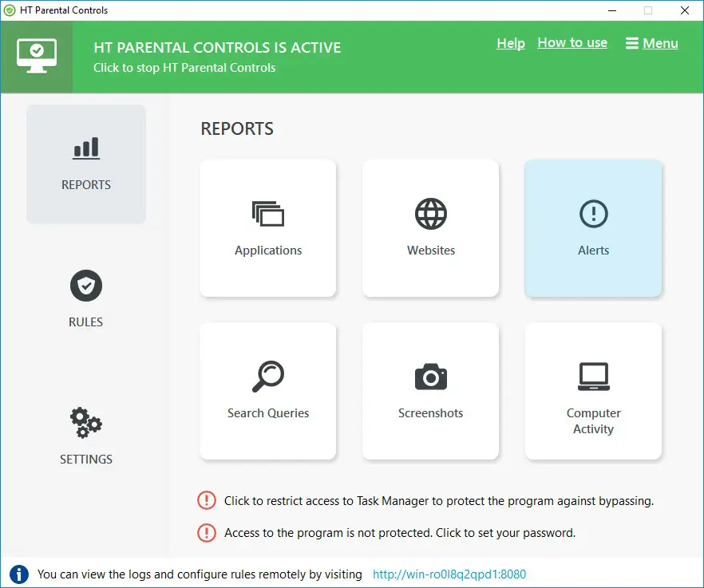Open the Settings gears icon
704x588 pixels.
[x=86, y=422]
